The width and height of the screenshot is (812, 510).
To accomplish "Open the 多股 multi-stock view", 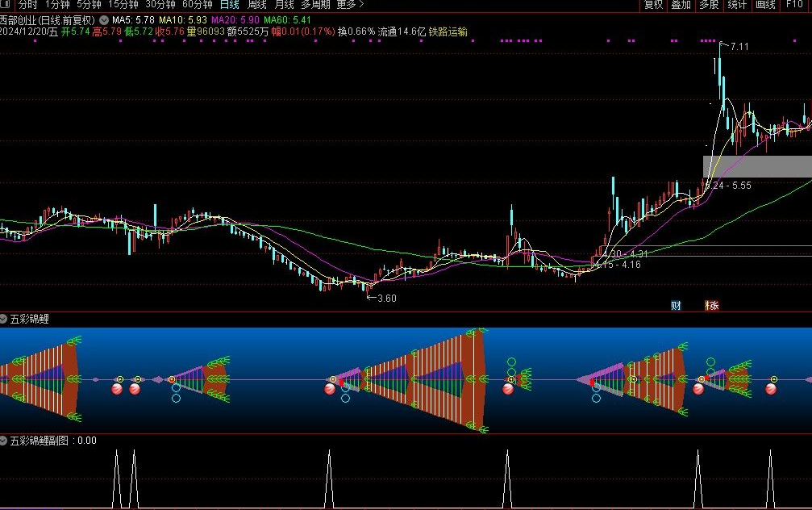I will pyautogui.click(x=709, y=5).
